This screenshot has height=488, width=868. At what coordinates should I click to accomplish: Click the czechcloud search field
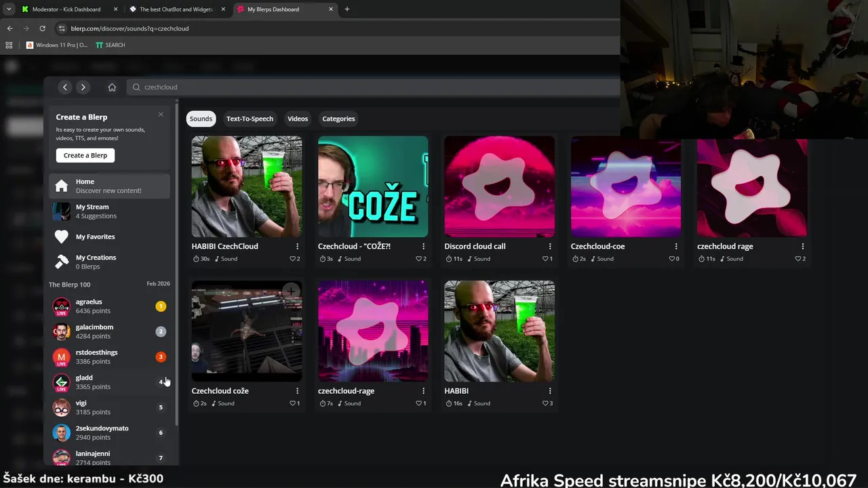pos(373,87)
